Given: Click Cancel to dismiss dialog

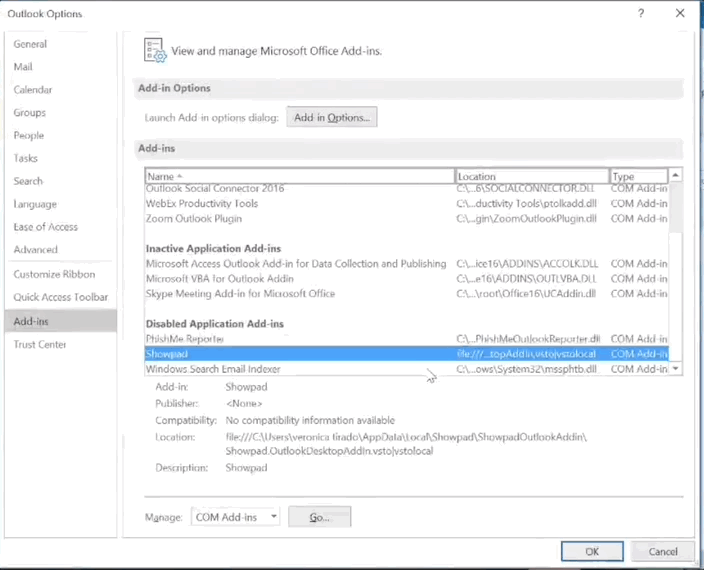Looking at the screenshot, I should tap(663, 551).
